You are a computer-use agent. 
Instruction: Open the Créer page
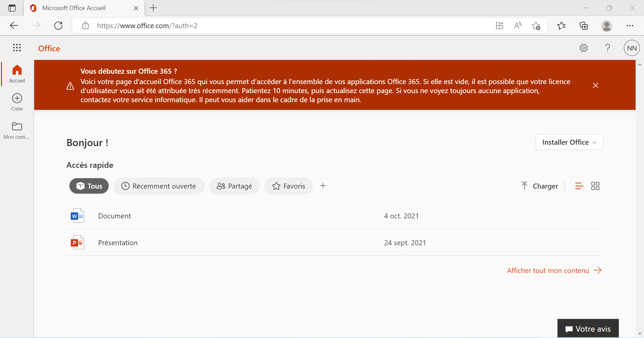click(x=17, y=102)
